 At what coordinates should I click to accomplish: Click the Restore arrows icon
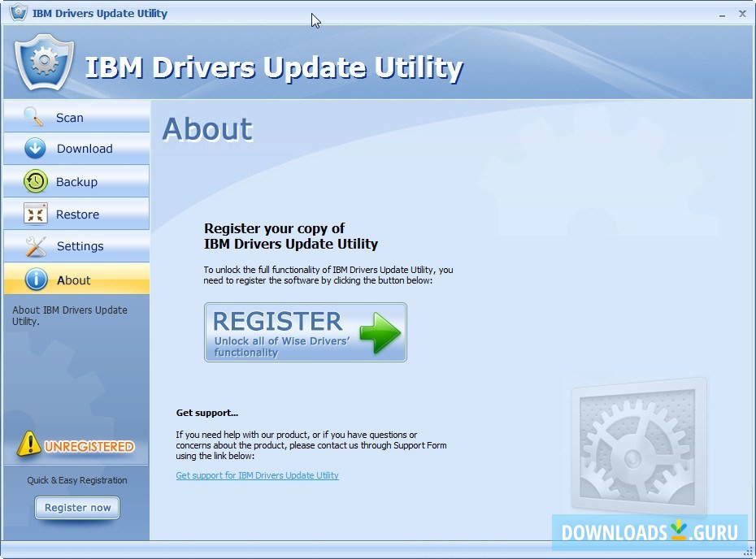point(35,214)
